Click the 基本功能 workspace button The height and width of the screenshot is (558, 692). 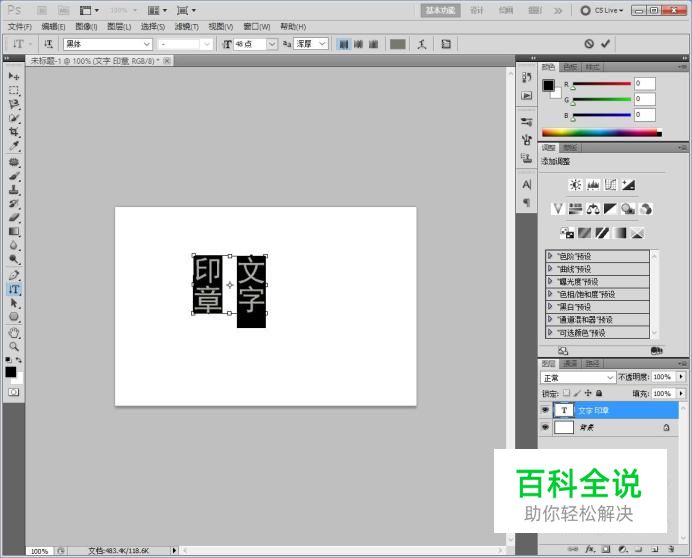coord(440,10)
